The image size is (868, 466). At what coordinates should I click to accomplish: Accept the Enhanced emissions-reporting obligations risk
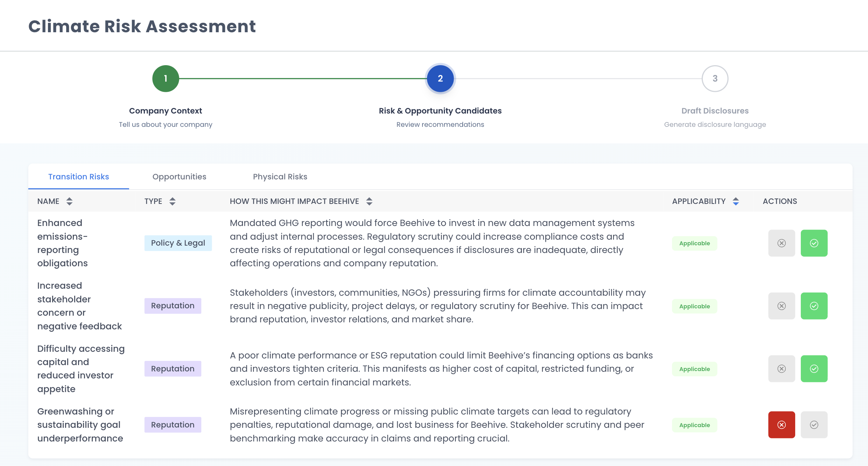tap(814, 243)
